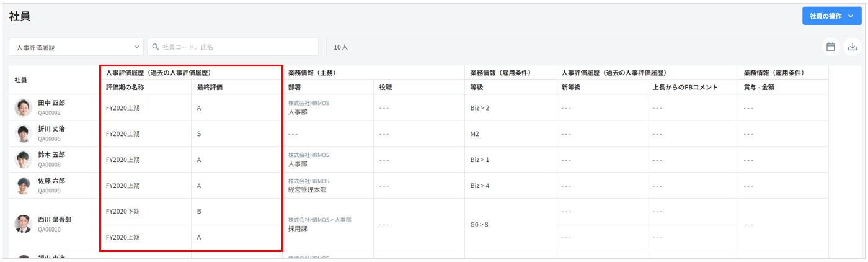Click the 賞与 - 金額 column header

[759, 88]
